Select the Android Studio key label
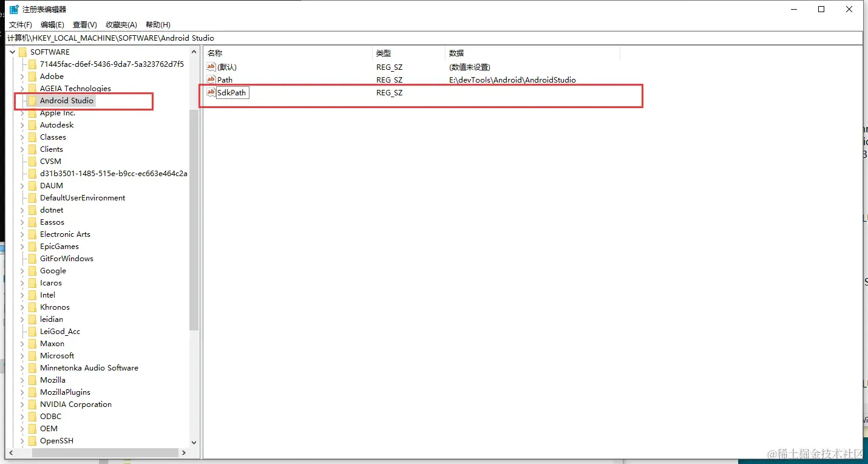The height and width of the screenshot is (464, 868). (67, 101)
